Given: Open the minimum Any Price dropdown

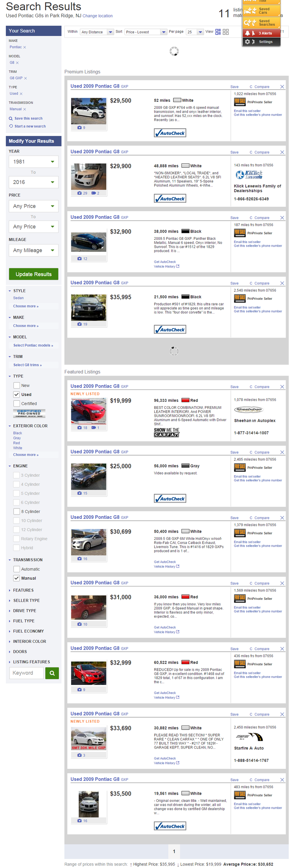Looking at the screenshot, I should point(33,206).
